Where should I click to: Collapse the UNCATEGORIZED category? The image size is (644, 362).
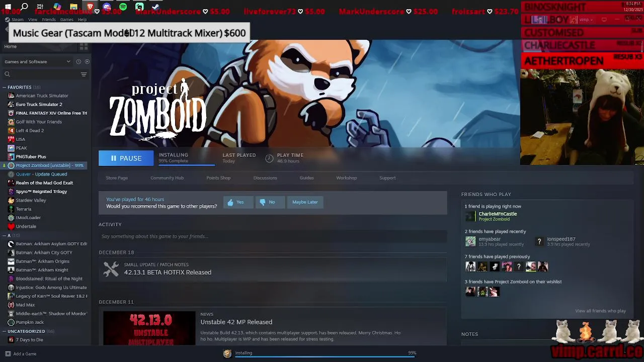[x=4, y=331]
